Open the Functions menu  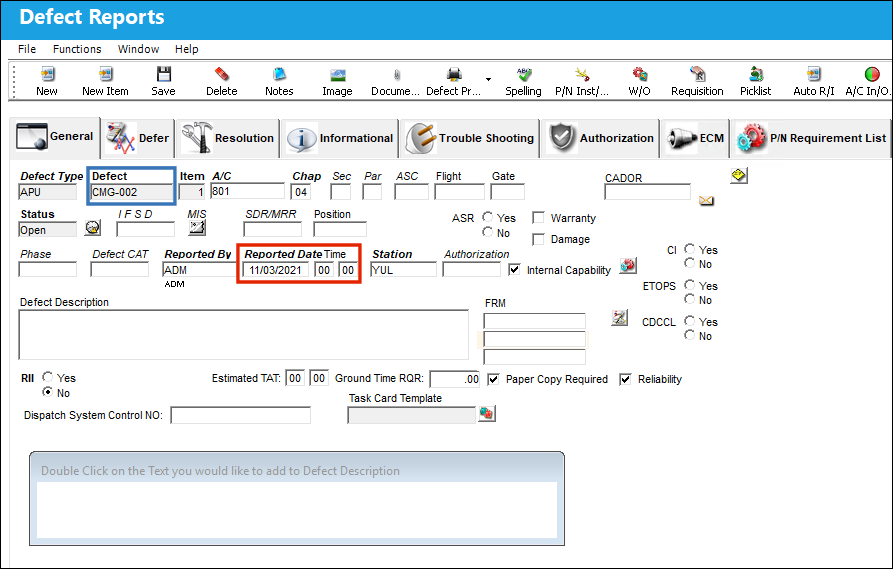tap(77, 49)
